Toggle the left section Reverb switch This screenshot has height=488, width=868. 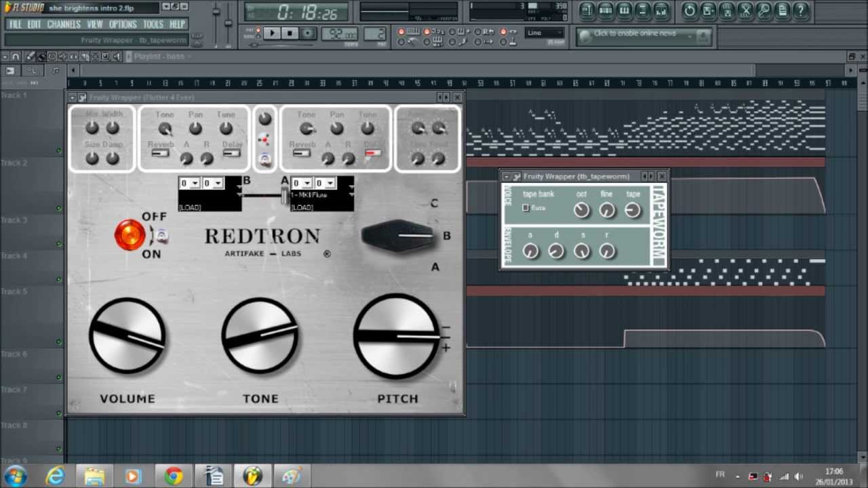click(160, 153)
